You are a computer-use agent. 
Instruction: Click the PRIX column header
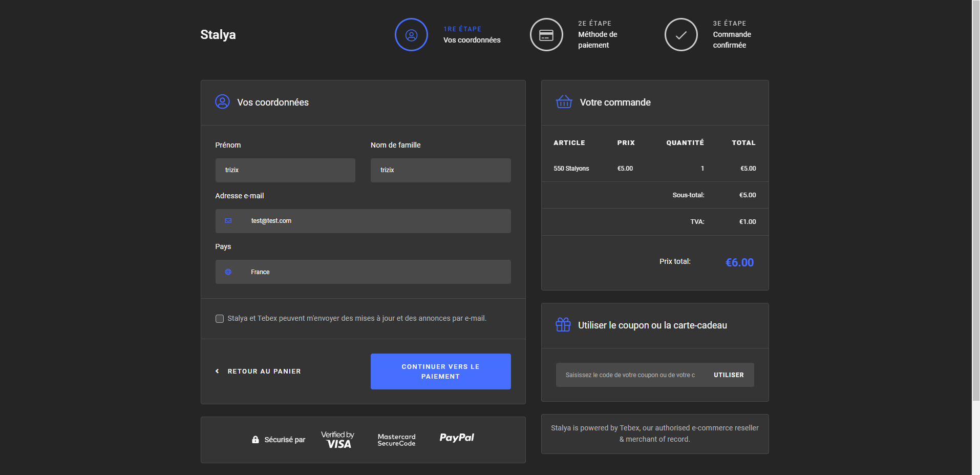[626, 143]
